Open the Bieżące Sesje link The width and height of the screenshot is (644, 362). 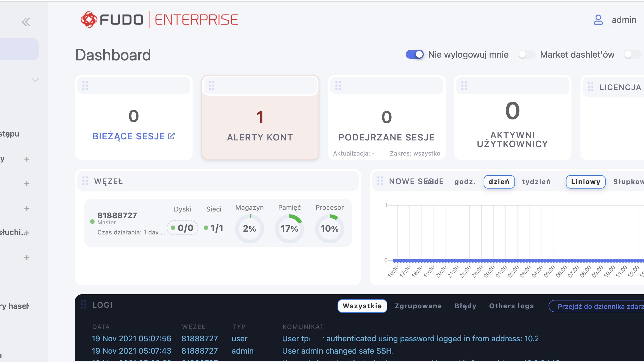(129, 136)
